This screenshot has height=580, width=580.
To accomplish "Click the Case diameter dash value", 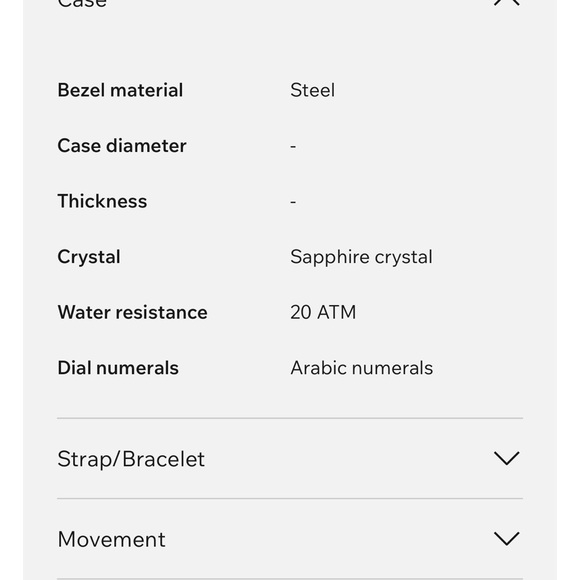I will click(x=293, y=146).
